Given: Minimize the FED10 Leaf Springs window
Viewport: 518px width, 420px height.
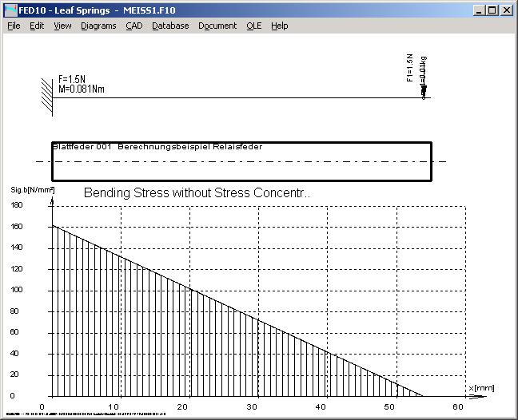Looking at the screenshot, I should click(478, 10).
